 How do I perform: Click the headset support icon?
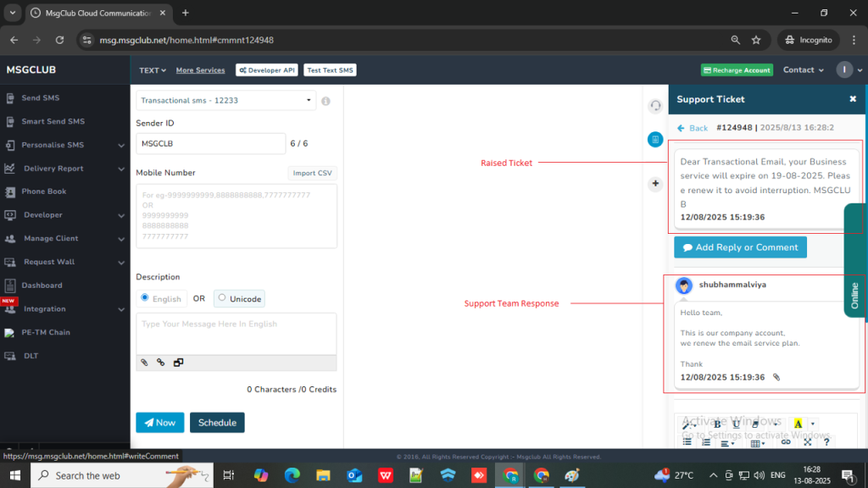655,106
